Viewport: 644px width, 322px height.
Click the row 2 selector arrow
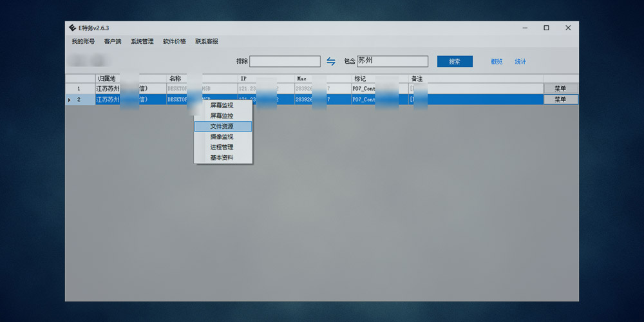tap(70, 100)
